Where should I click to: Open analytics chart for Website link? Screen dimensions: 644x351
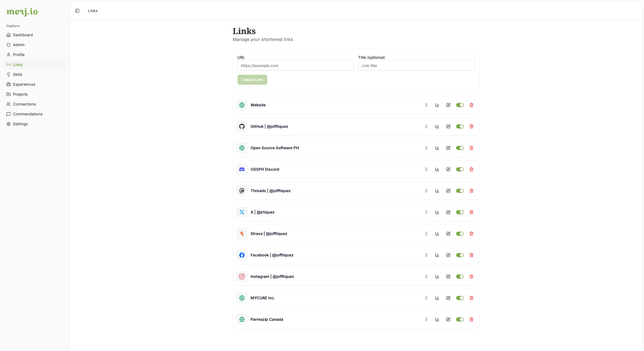point(437,105)
